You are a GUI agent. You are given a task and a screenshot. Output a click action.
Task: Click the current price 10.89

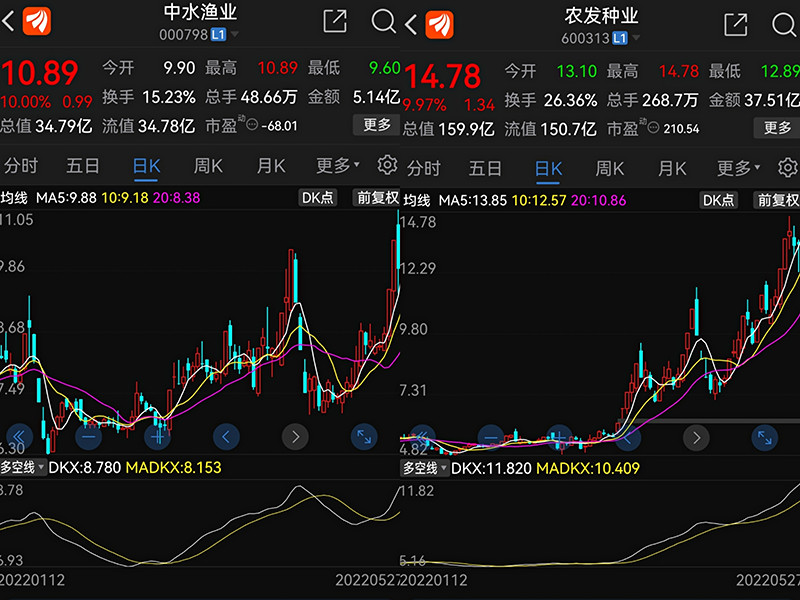point(40,72)
